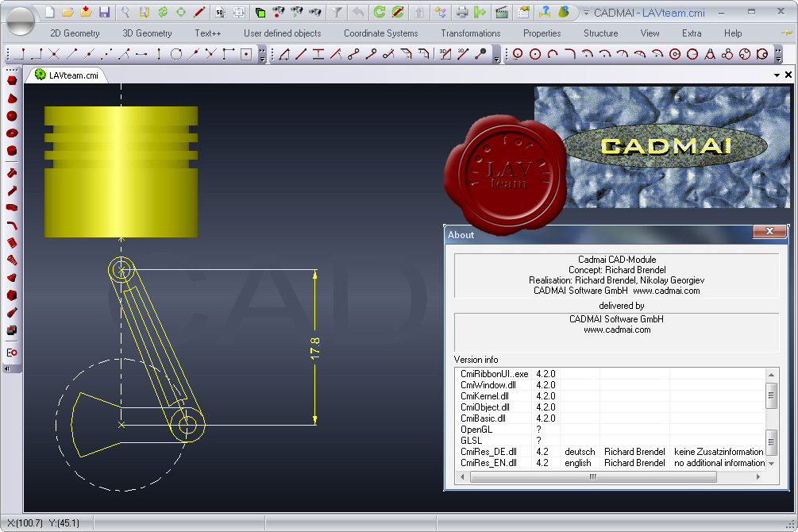Open the Properties menu
Image resolution: width=798 pixels, height=532 pixels.
pos(542,33)
